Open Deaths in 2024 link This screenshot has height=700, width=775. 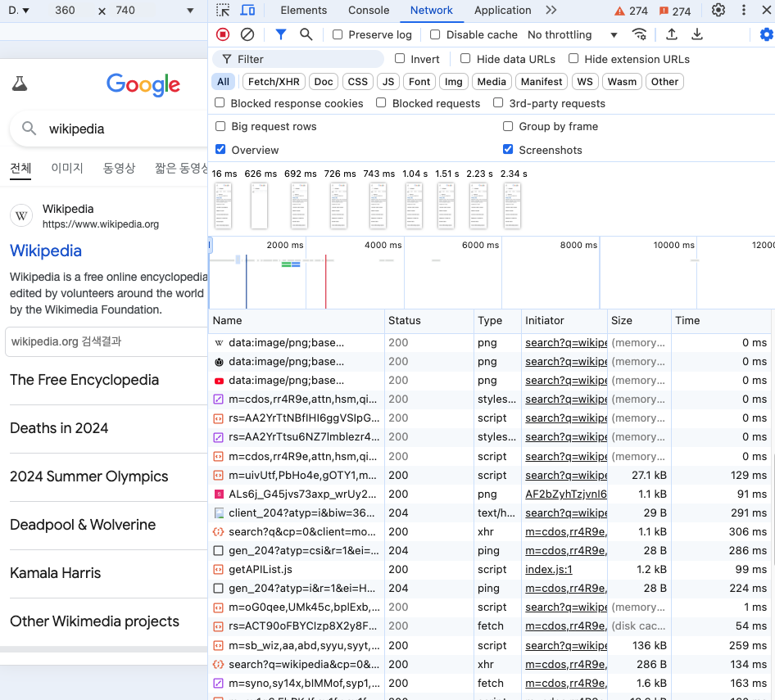(x=59, y=428)
